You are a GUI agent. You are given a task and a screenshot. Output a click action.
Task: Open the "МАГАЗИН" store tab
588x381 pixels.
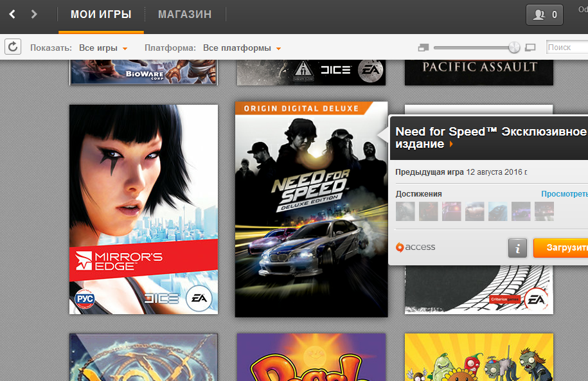[184, 15]
